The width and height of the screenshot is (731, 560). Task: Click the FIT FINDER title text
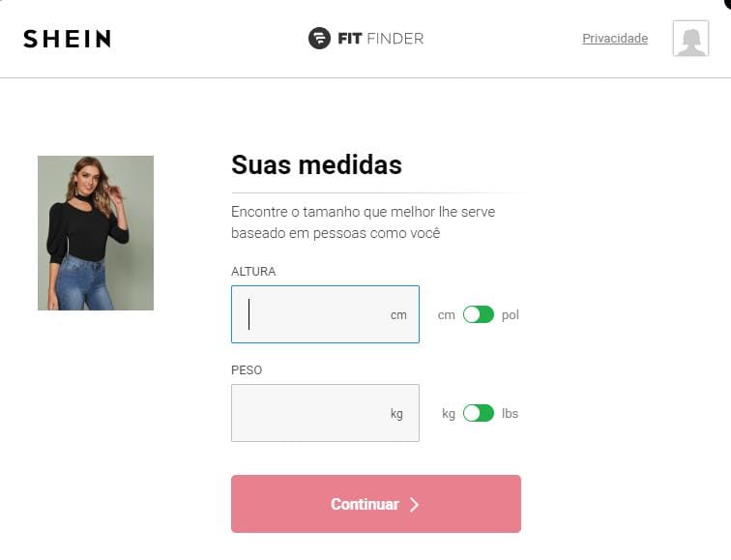(380, 39)
